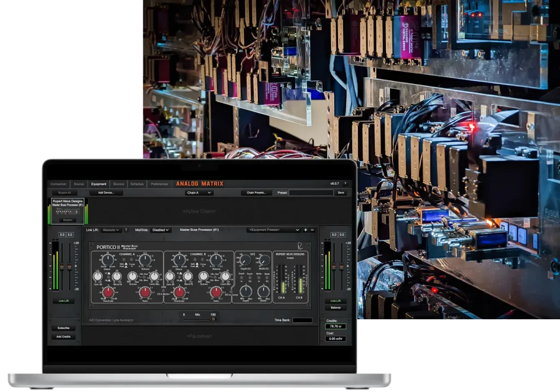Click the Add Device... button

click(106, 193)
